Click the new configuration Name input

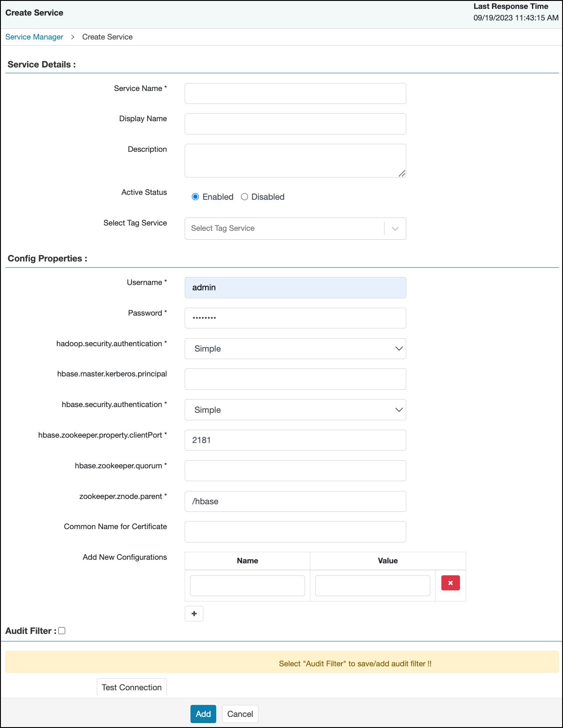click(x=247, y=586)
